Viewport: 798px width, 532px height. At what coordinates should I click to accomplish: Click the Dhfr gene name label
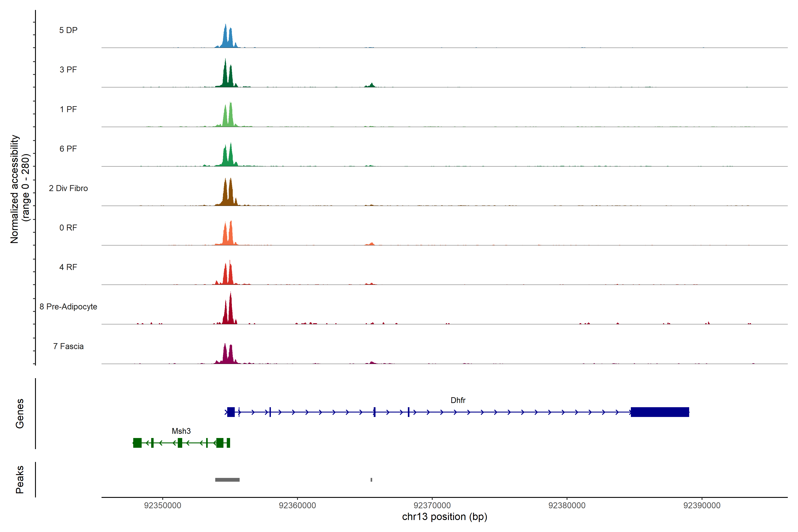point(458,400)
